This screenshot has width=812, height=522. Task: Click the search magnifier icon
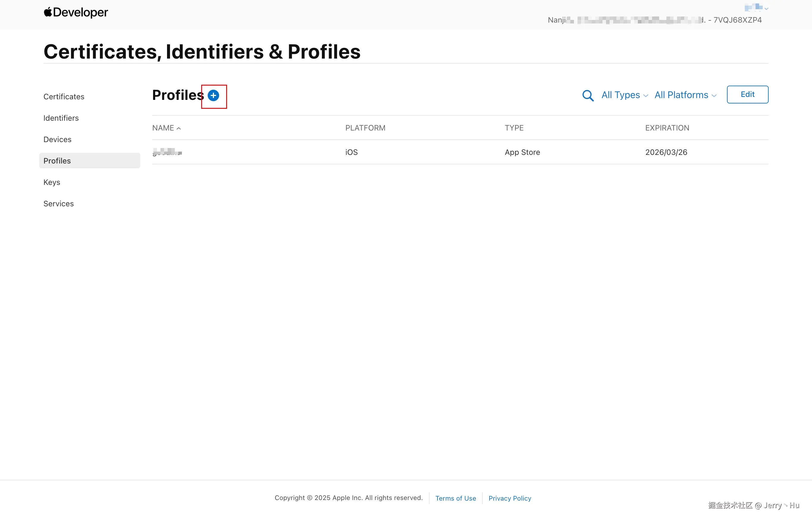pyautogui.click(x=588, y=96)
